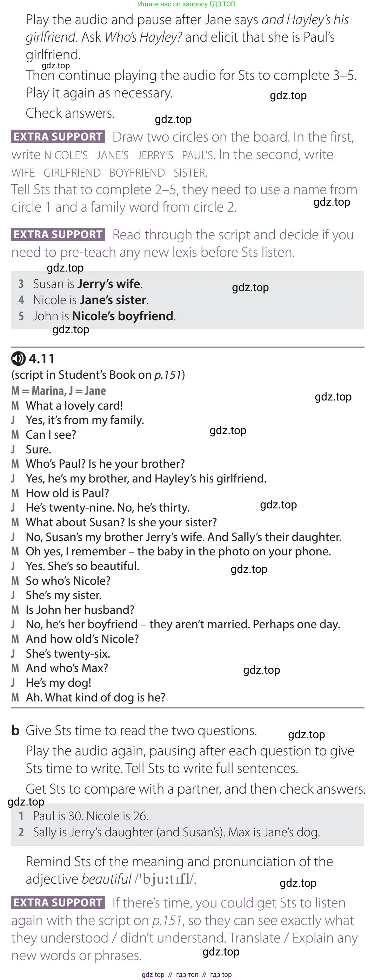Click the bold letter 'b' step marker

(16, 730)
